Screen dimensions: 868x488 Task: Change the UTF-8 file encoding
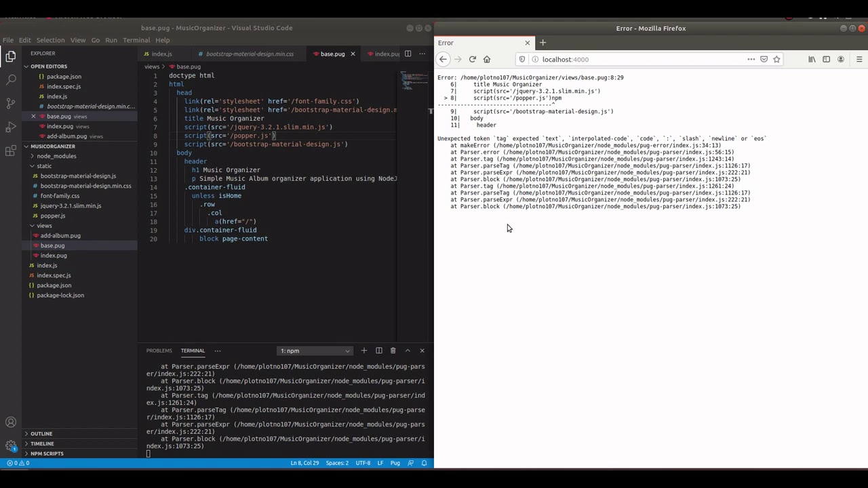tap(363, 463)
